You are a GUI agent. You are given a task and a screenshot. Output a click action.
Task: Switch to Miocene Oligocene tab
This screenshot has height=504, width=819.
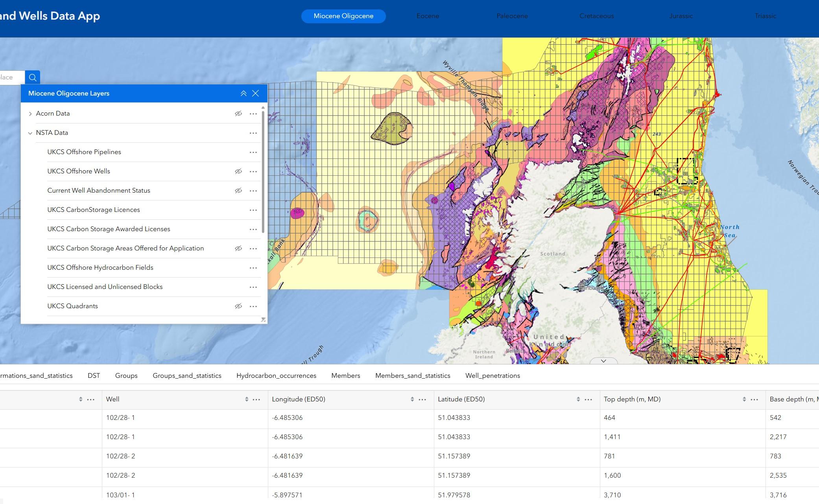pyautogui.click(x=343, y=16)
